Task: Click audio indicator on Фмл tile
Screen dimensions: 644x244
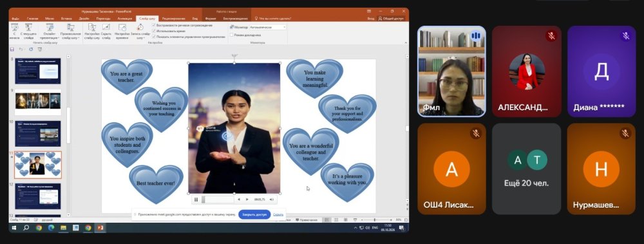Action: (x=476, y=36)
